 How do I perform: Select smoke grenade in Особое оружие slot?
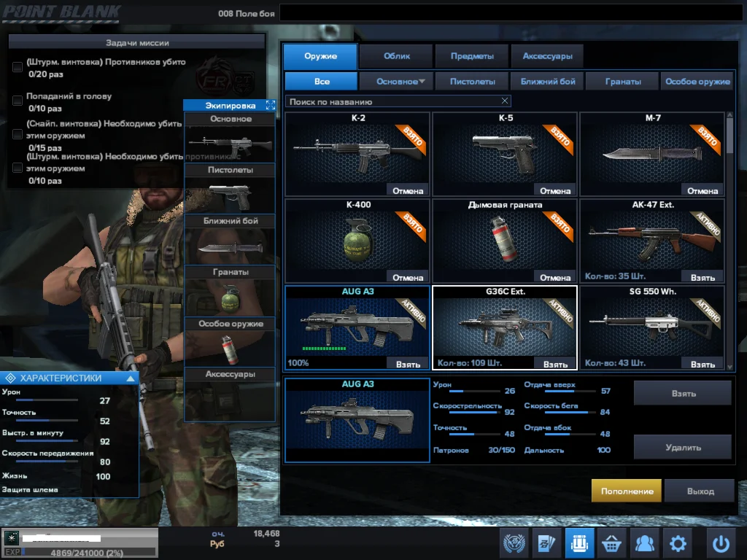click(x=230, y=349)
